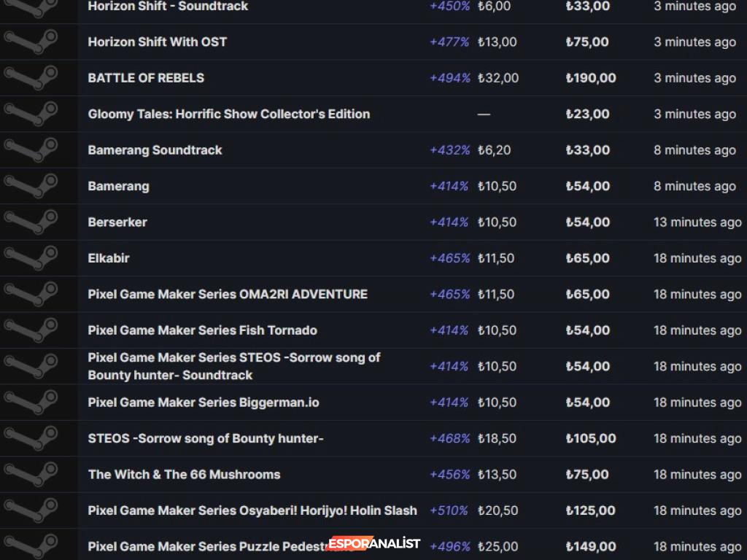The height and width of the screenshot is (560, 747).
Task: Click the Steam icon beside BATTLE OF REBELS
Action: pos(31,78)
